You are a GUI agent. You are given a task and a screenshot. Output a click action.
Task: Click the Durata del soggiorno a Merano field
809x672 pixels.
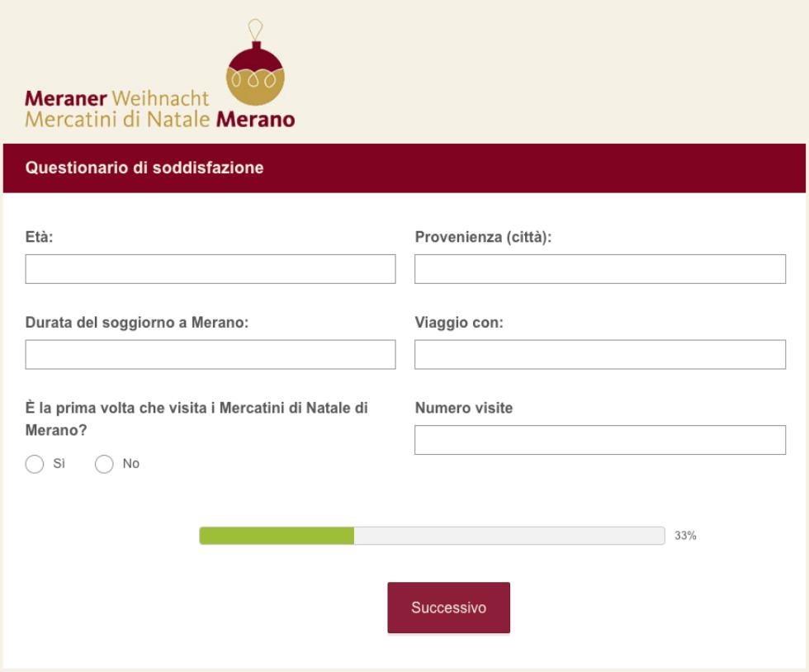[x=211, y=354]
